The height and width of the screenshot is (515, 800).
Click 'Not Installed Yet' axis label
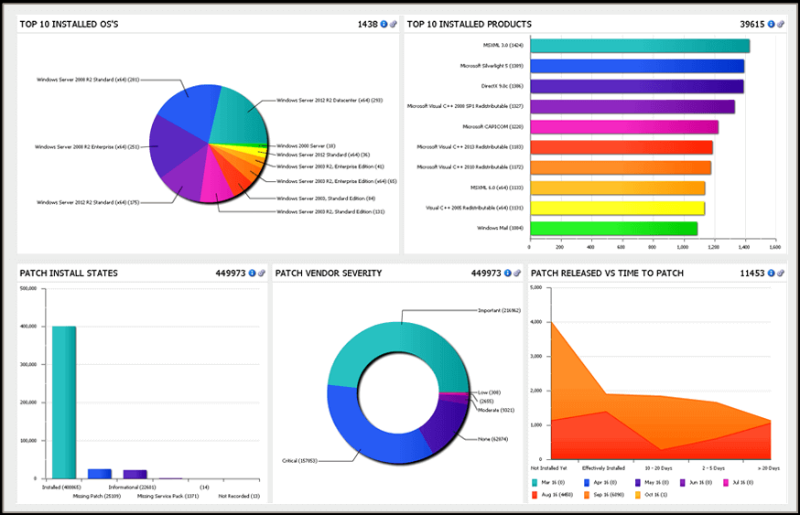[548, 468]
